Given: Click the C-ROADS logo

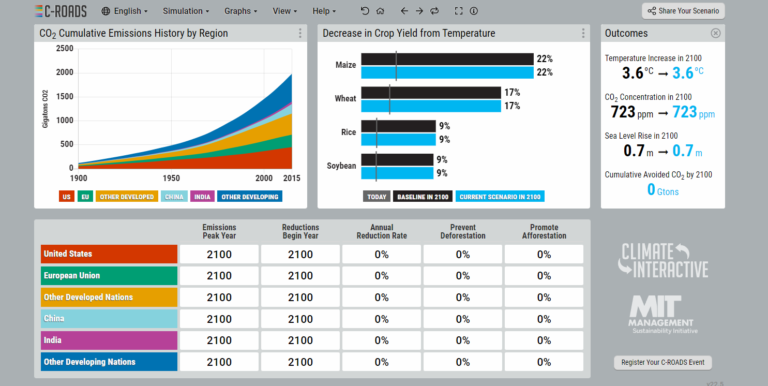Looking at the screenshot, I should coord(61,11).
